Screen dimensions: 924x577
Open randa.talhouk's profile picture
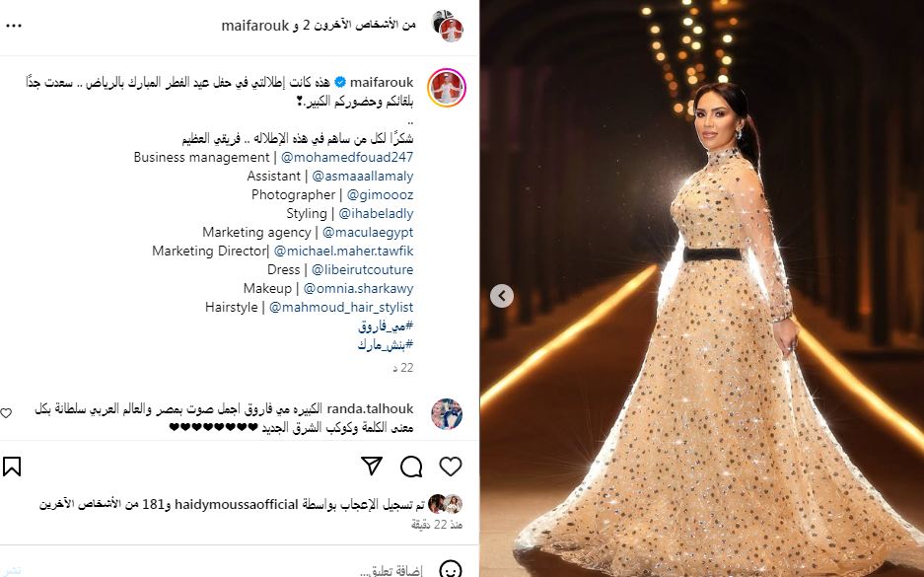(446, 414)
